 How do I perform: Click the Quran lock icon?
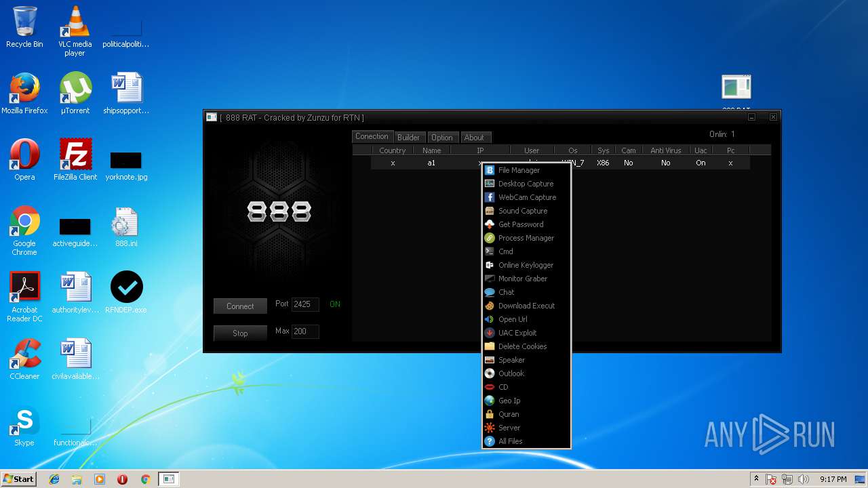(490, 414)
